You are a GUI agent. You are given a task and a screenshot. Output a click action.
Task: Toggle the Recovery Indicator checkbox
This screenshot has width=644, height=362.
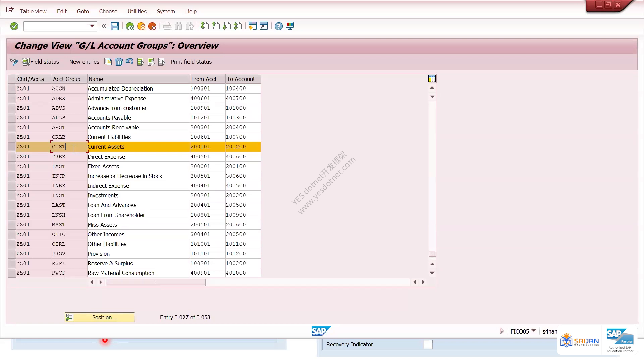click(x=428, y=344)
